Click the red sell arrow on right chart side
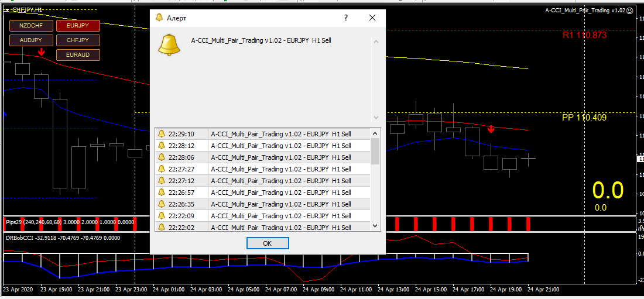Screen dimensions: 644x299 [491, 129]
